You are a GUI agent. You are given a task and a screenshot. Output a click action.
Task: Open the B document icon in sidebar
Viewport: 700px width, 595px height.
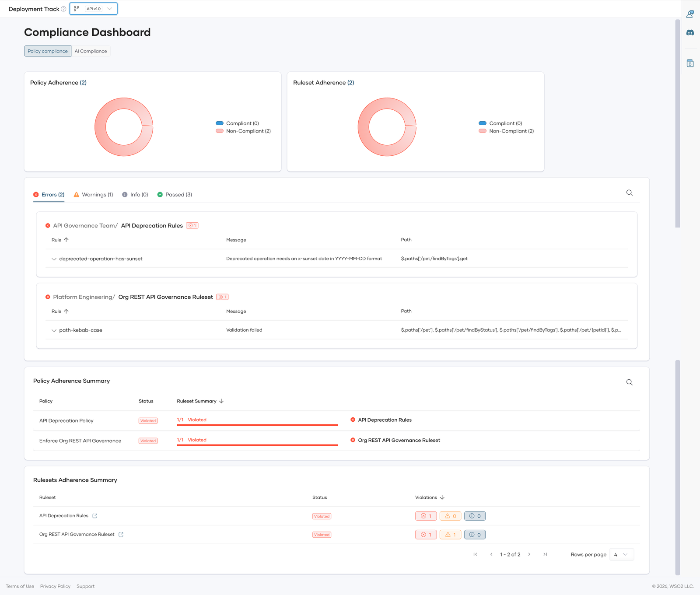[x=690, y=63]
